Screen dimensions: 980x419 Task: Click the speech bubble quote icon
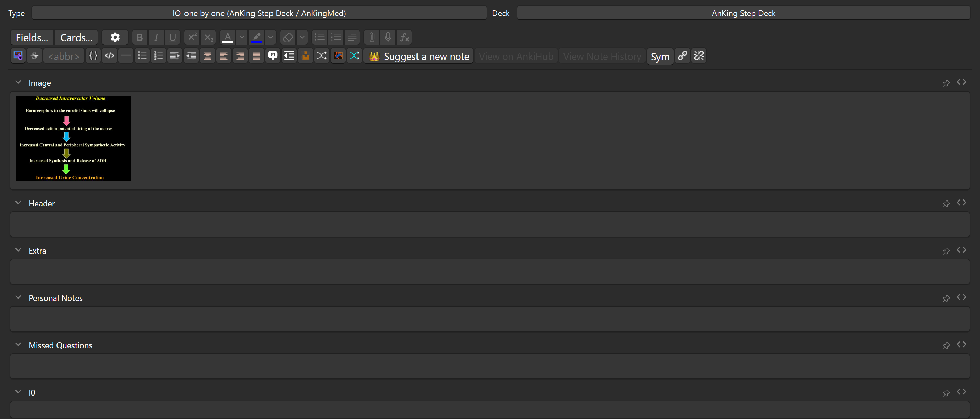[273, 56]
